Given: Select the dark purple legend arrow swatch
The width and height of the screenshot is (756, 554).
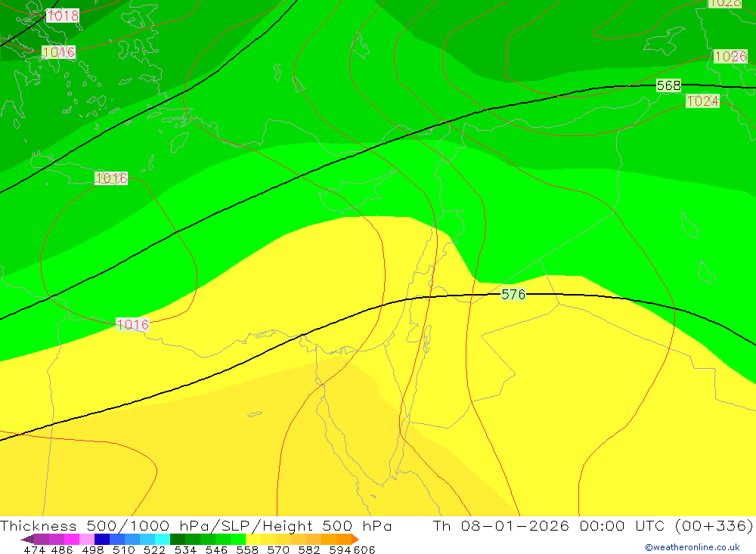Looking at the screenshot, I should pyautogui.click(x=27, y=539).
